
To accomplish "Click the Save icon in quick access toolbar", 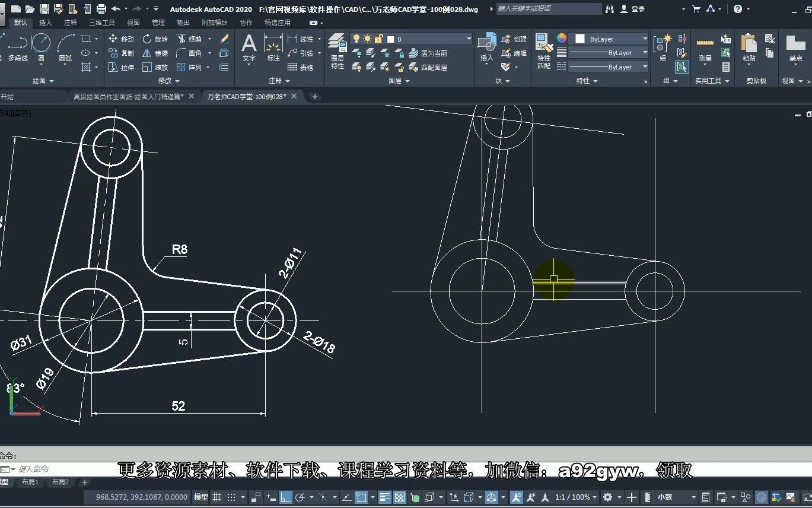I will [44, 9].
